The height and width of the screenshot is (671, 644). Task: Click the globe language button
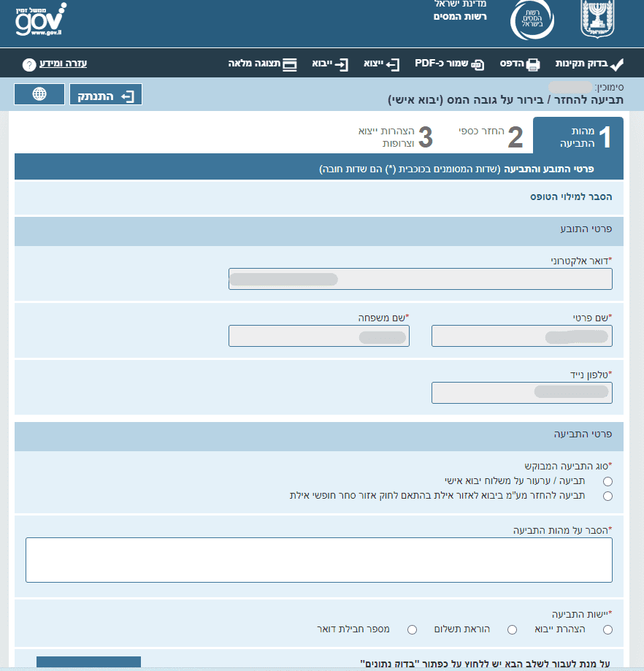[39, 94]
